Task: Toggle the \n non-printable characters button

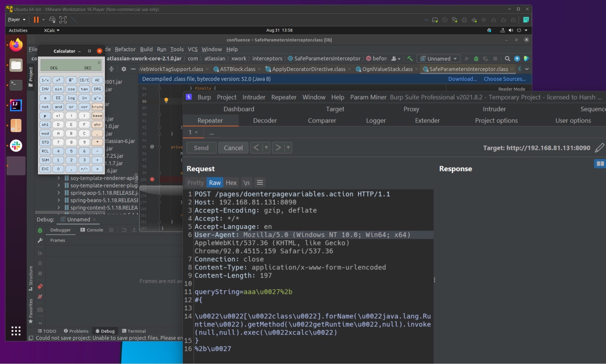Action: click(x=246, y=183)
